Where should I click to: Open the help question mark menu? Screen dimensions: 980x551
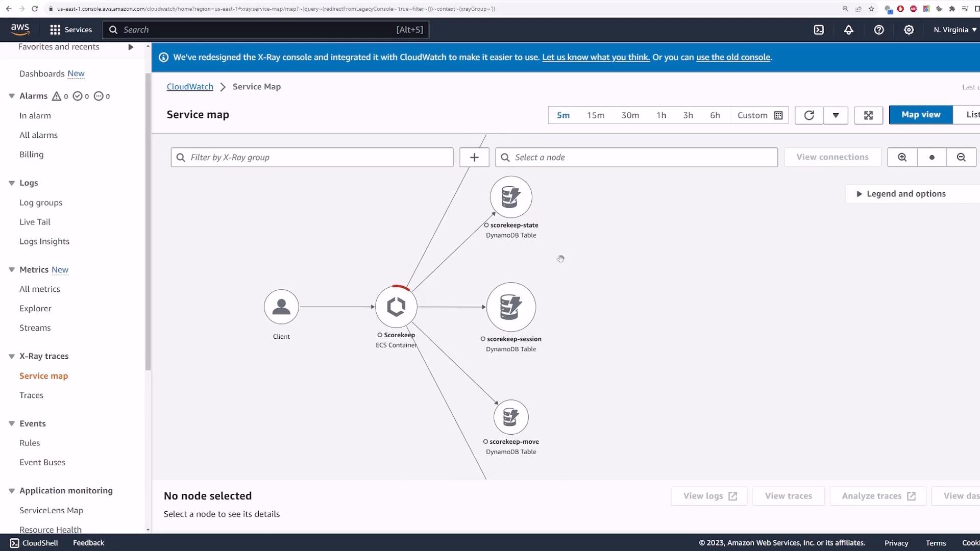click(878, 30)
